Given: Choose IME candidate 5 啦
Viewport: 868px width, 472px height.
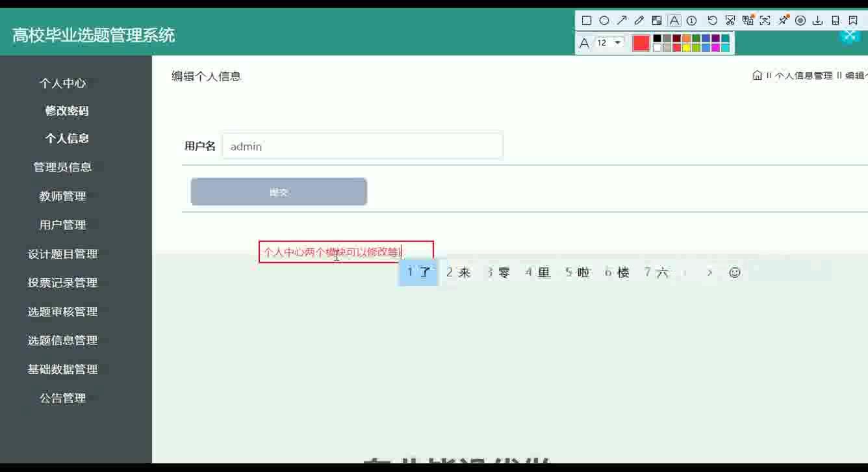Looking at the screenshot, I should [578, 272].
